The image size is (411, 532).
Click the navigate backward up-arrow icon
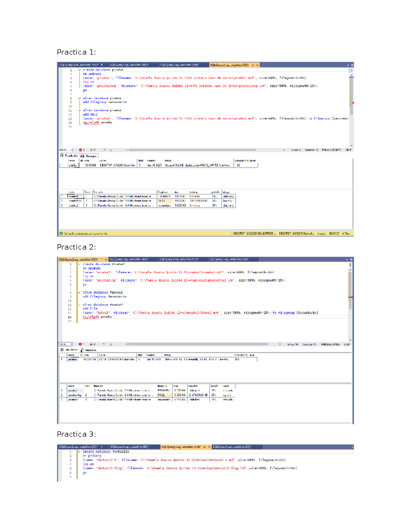pyautogui.click(x=104, y=150)
